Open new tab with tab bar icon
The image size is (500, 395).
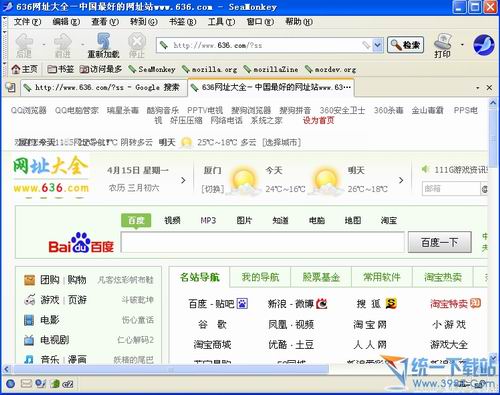[11, 88]
